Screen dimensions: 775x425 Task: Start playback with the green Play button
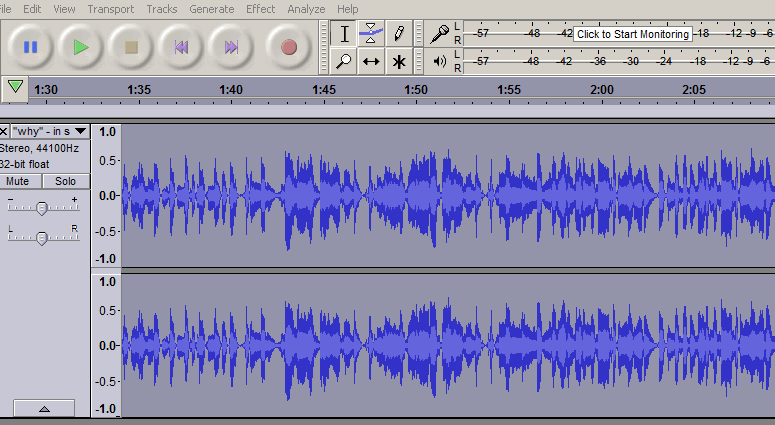click(x=81, y=47)
